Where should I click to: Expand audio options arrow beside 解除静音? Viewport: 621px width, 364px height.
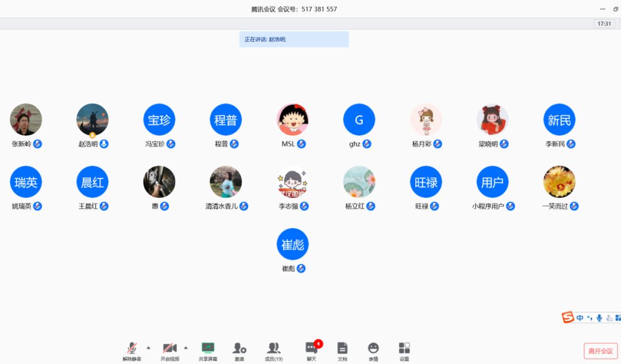148,347
